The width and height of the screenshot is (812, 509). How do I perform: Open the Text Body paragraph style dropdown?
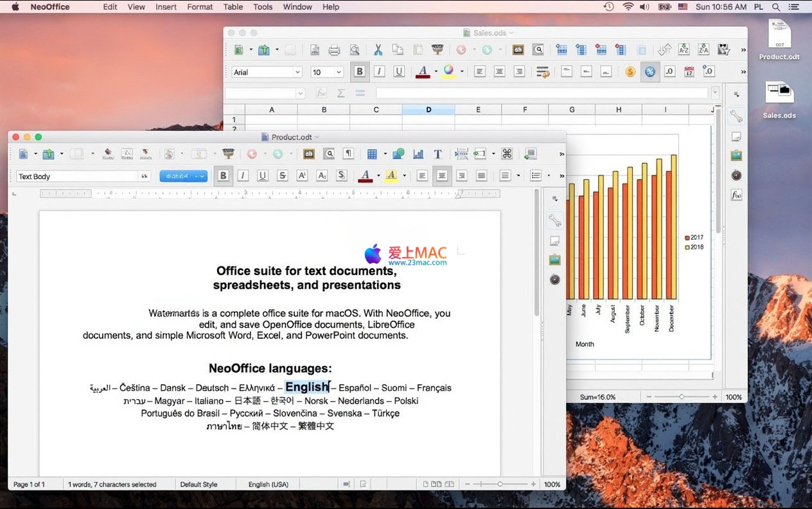coord(145,176)
